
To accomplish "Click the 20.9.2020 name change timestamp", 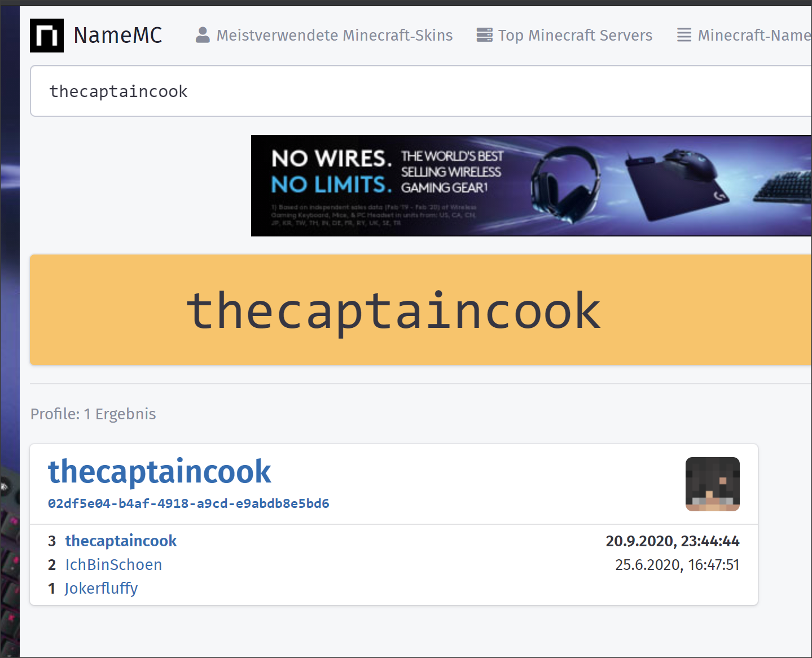I will tap(673, 541).
